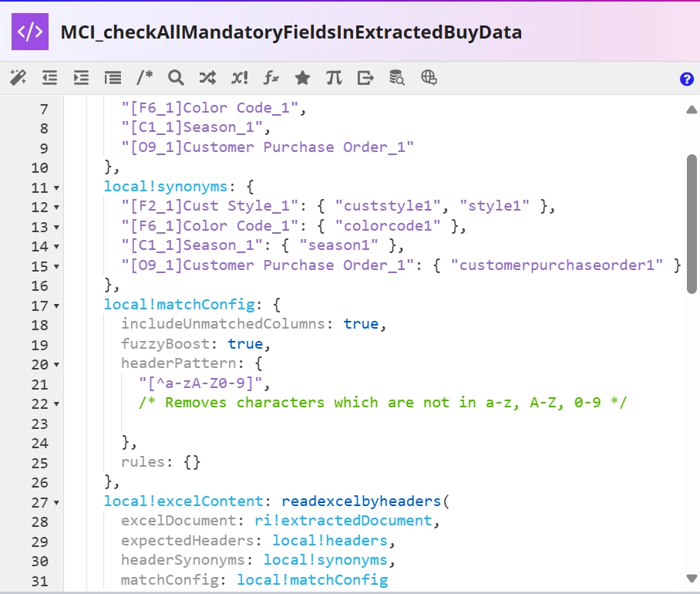This screenshot has width=700, height=594.
Task: Click the scrollbar down arrow
Action: [x=692, y=579]
